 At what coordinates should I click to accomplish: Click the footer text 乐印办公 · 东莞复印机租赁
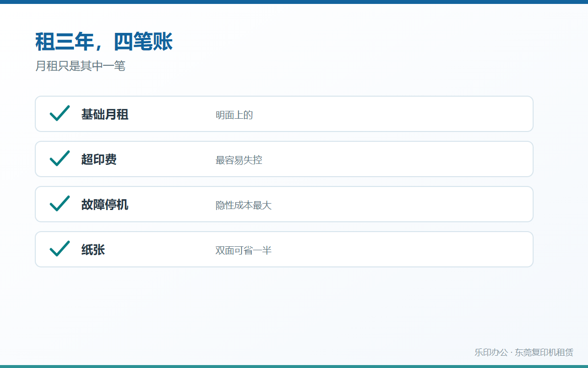tap(524, 352)
